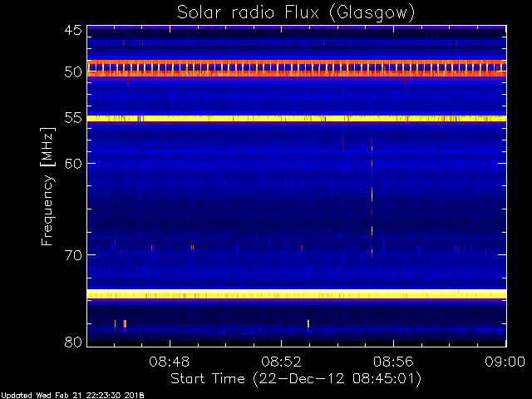This screenshot has height=399, width=532.
Task: Select the 08:52 time tick label
Action: [x=281, y=362]
